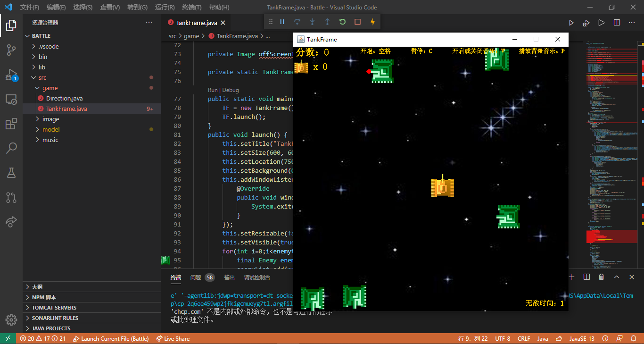The image size is (644, 344).
Task: Click the errors and warnings count
Action: point(42,338)
